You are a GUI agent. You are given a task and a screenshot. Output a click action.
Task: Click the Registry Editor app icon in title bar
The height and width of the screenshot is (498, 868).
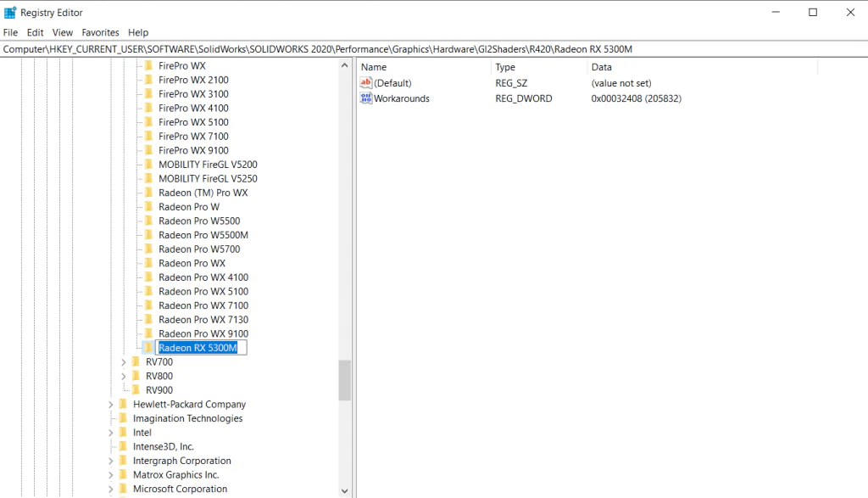[x=10, y=12]
